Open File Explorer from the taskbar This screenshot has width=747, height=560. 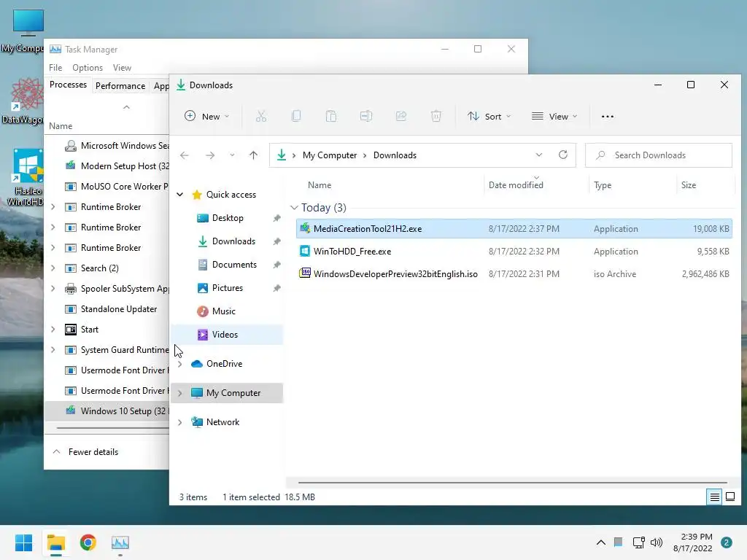click(55, 542)
